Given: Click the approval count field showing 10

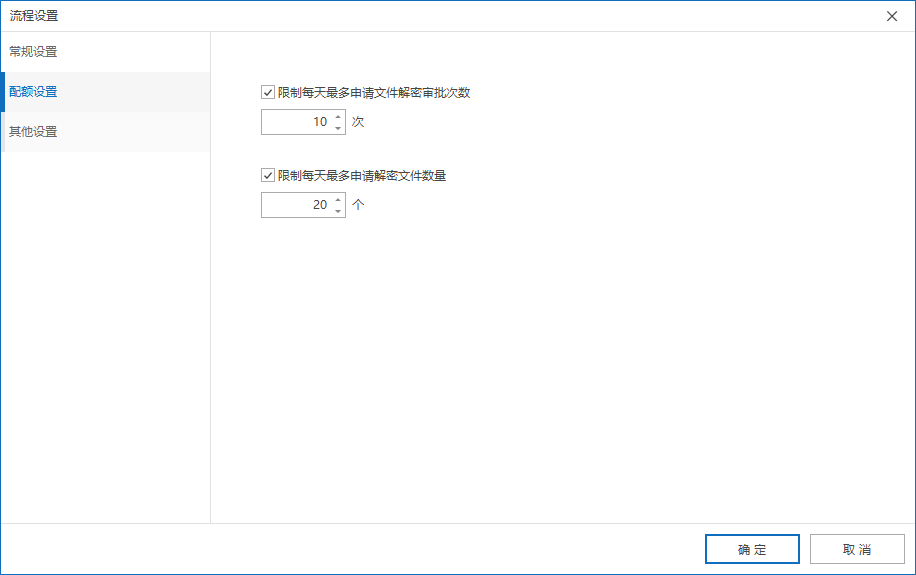Looking at the screenshot, I should pyautogui.click(x=297, y=122).
